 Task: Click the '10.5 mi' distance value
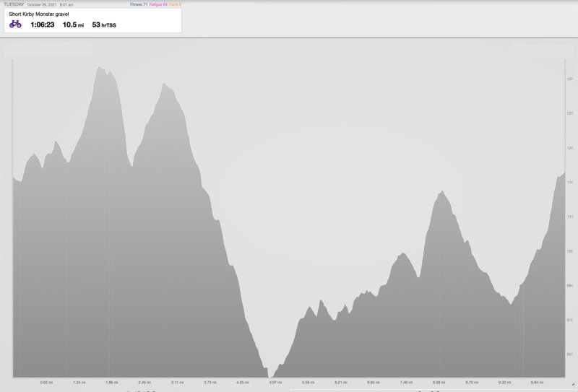tap(73, 25)
